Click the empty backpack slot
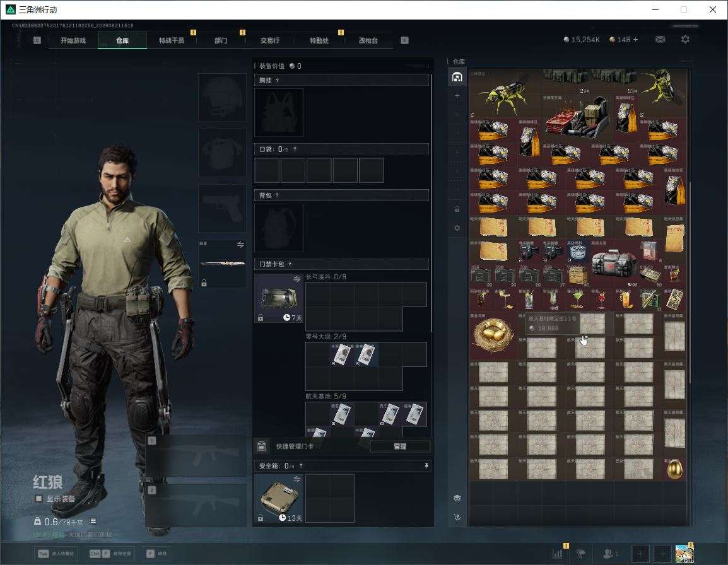The height and width of the screenshot is (565, 728). [x=279, y=228]
